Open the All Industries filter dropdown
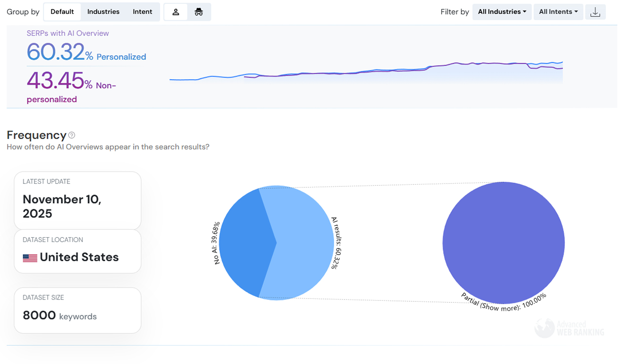 coord(502,12)
